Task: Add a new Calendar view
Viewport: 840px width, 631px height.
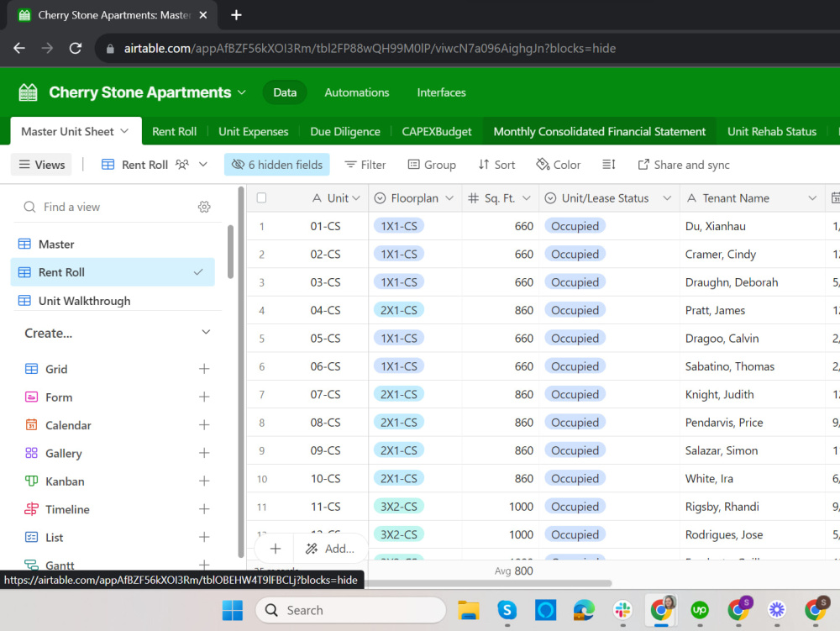Action: point(204,425)
